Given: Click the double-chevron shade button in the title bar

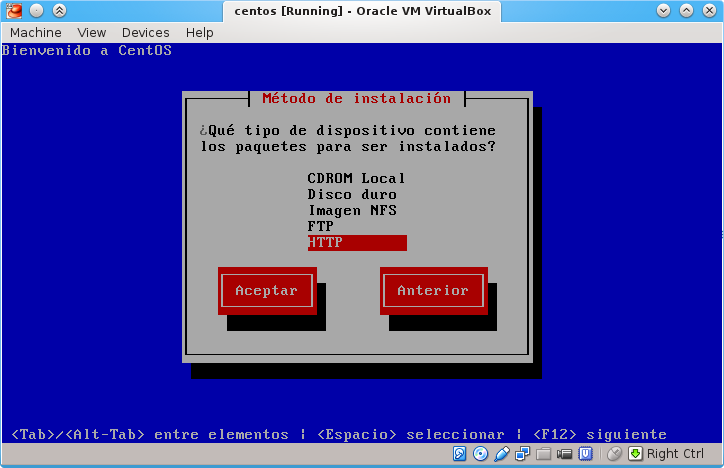Looking at the screenshot, I should coord(59,10).
